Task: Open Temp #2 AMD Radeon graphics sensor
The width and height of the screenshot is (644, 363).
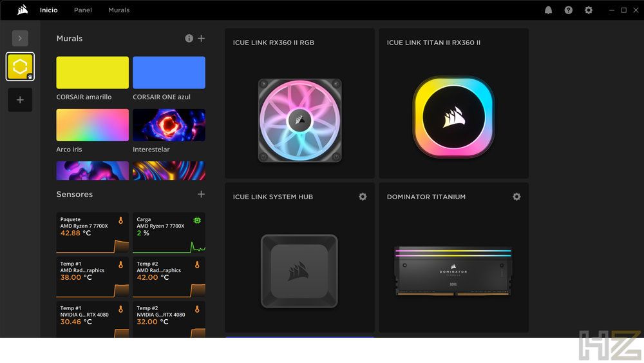Action: (169, 277)
